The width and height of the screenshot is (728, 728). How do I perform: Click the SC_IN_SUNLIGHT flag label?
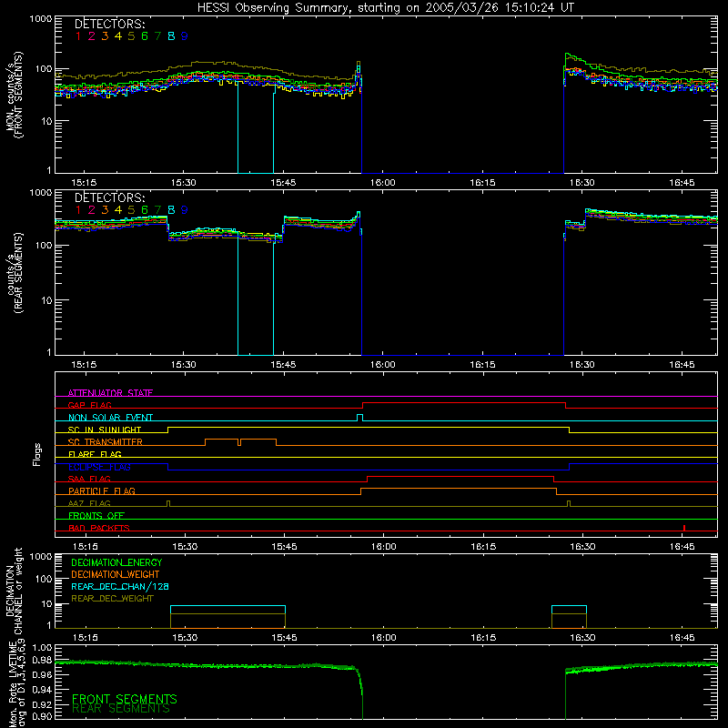click(105, 430)
